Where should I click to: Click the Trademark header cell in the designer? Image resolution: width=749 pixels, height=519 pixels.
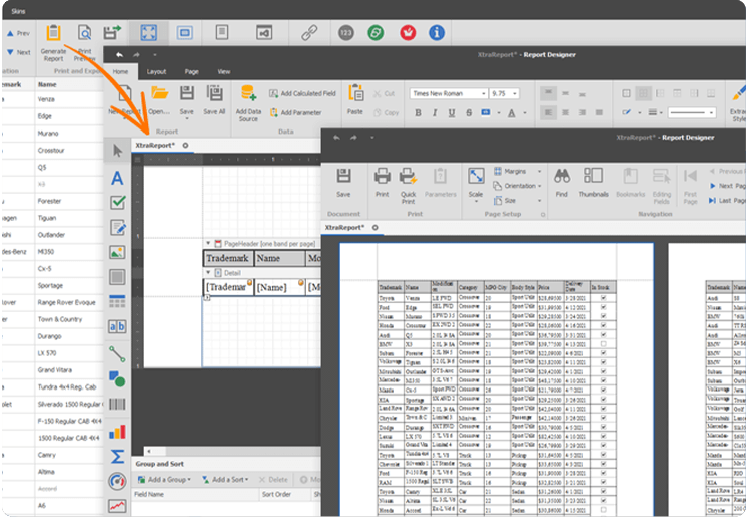(x=226, y=258)
